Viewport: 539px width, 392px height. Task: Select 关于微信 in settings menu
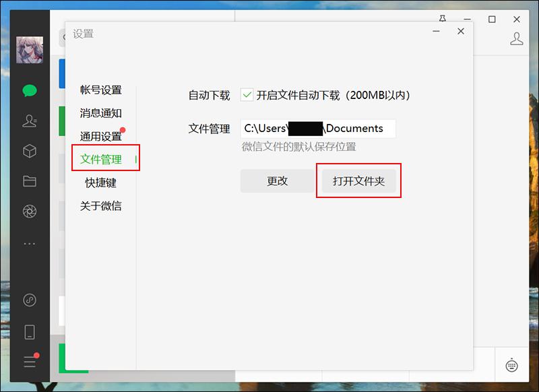click(100, 206)
